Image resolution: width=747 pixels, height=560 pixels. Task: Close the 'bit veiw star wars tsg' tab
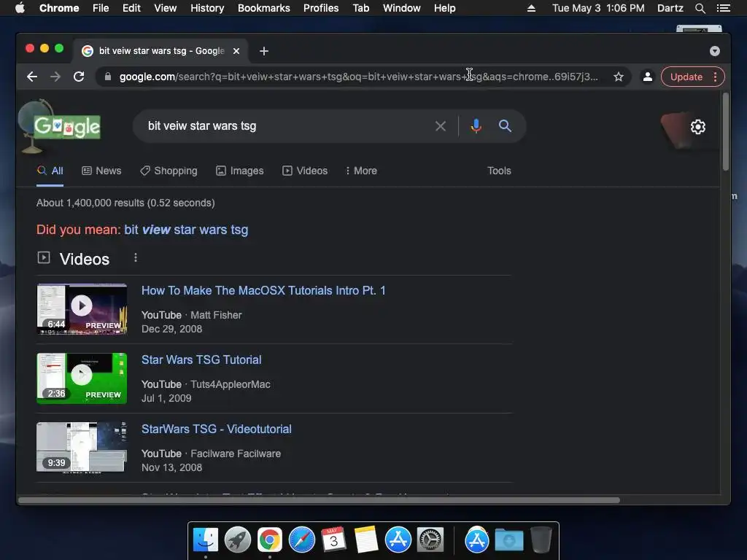(x=236, y=51)
